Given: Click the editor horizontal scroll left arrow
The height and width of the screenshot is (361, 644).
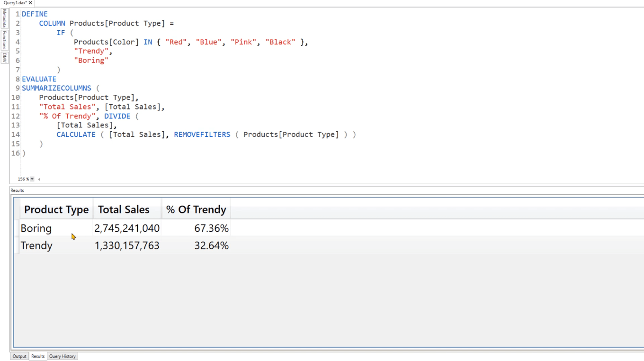Looking at the screenshot, I should [39, 179].
